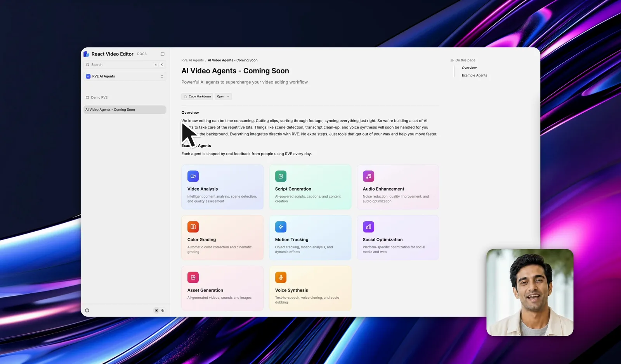Jump to Example Agents in On this page

tap(474, 76)
